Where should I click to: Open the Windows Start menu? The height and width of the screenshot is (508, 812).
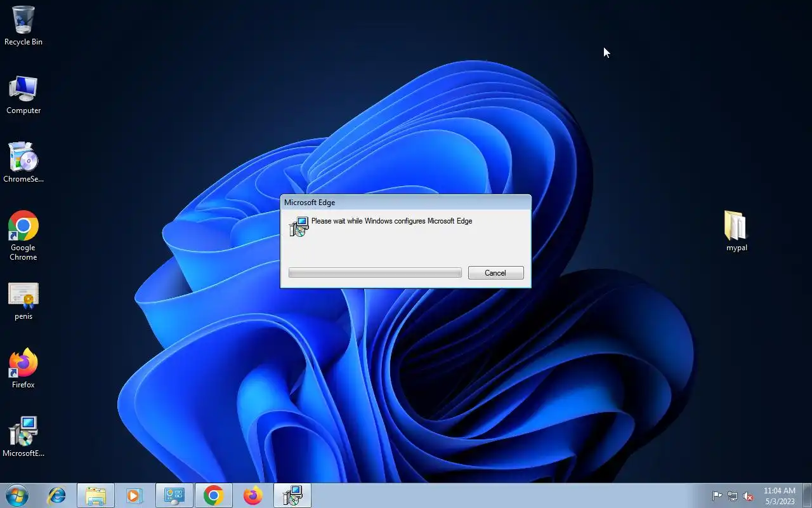17,495
